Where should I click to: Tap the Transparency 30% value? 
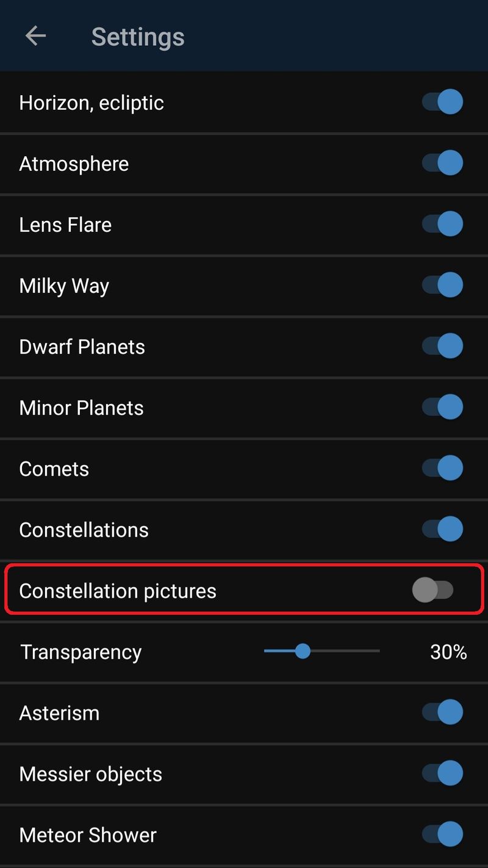[448, 652]
